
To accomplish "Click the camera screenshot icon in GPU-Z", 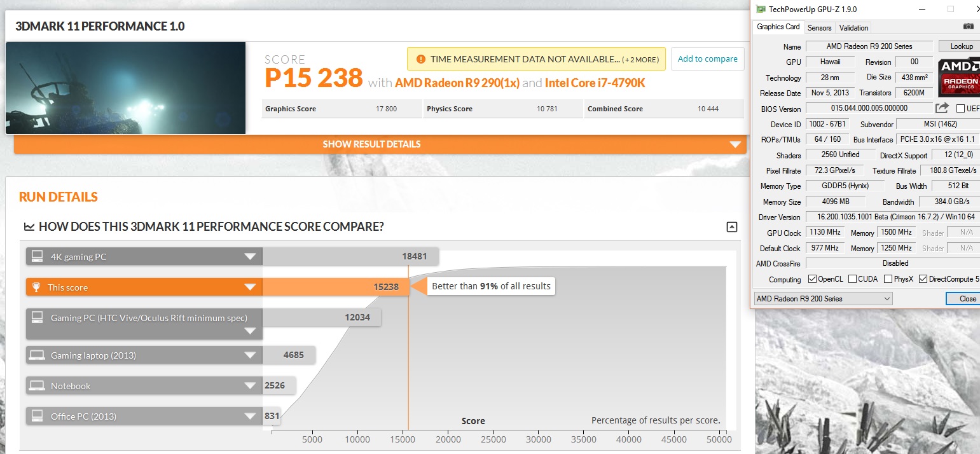I will click(968, 27).
